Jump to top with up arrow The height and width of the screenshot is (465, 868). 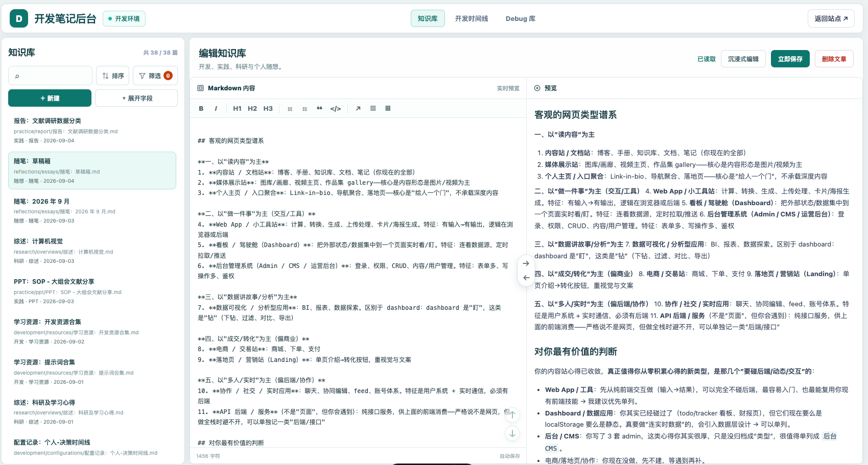coord(512,415)
